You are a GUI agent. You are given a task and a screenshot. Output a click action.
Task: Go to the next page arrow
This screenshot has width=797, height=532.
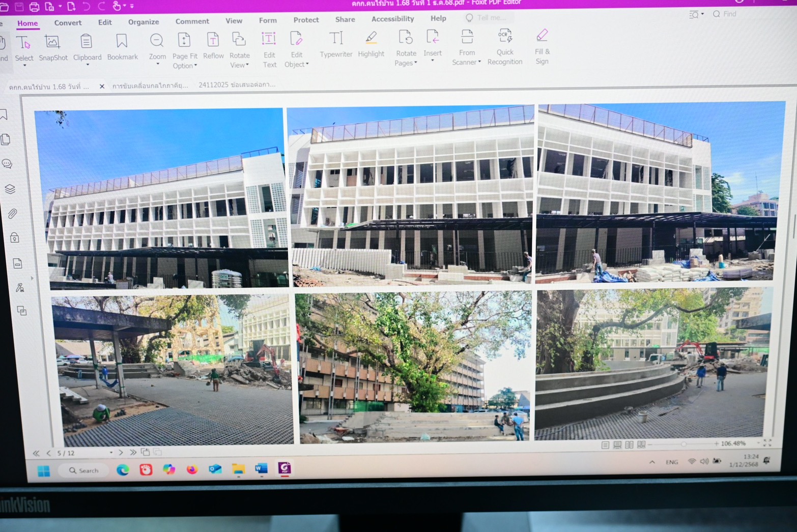click(121, 452)
